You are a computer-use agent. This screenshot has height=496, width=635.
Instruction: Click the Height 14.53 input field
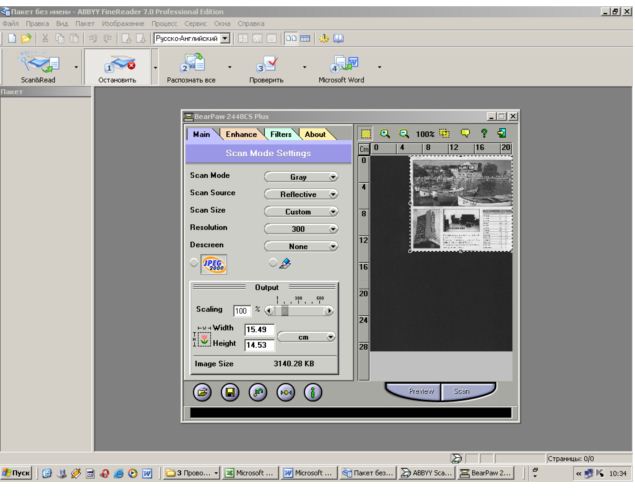coord(260,345)
